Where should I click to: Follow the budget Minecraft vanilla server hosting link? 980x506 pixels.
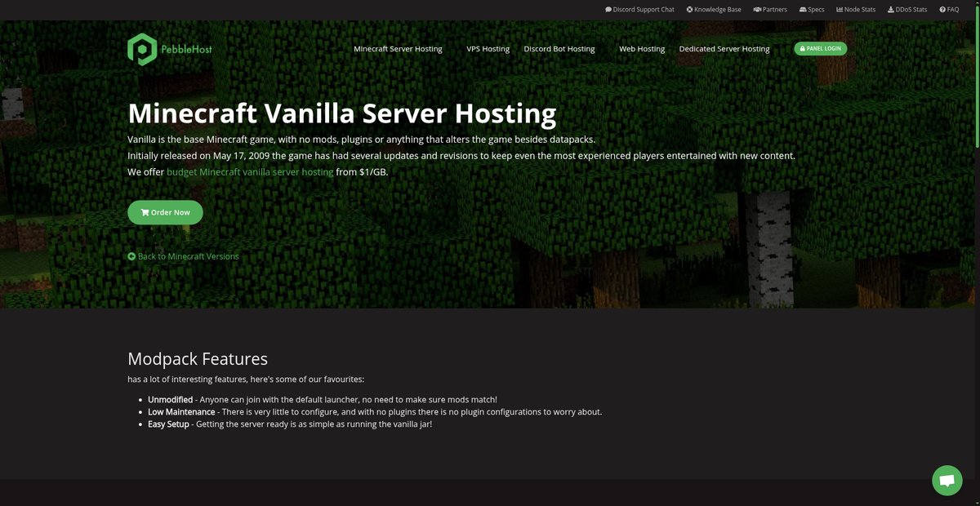click(x=250, y=172)
